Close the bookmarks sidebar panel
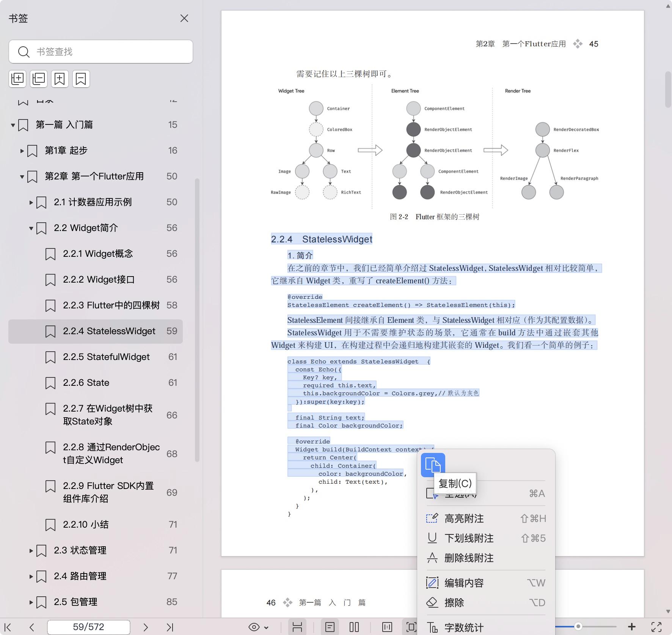Viewport: 672px width, 635px height. tap(184, 18)
